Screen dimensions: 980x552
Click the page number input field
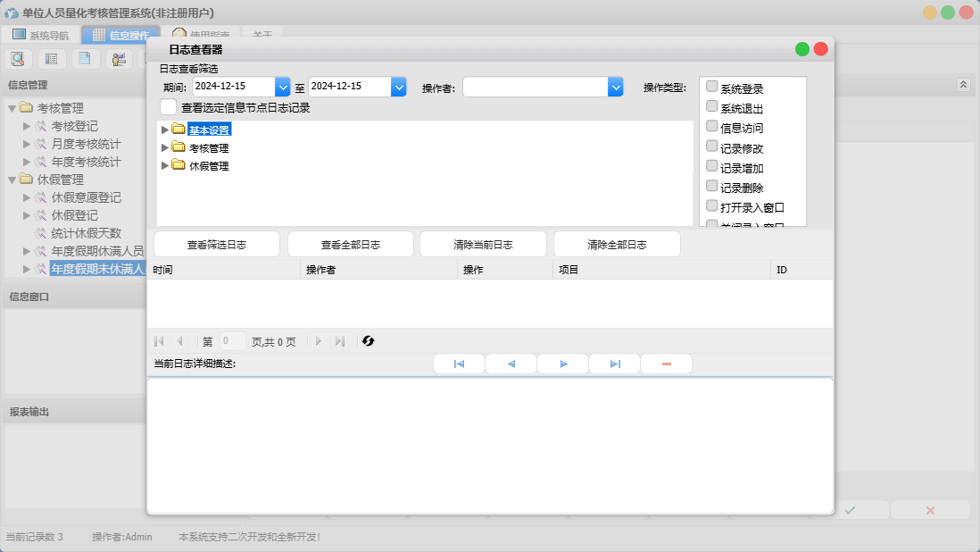point(232,341)
